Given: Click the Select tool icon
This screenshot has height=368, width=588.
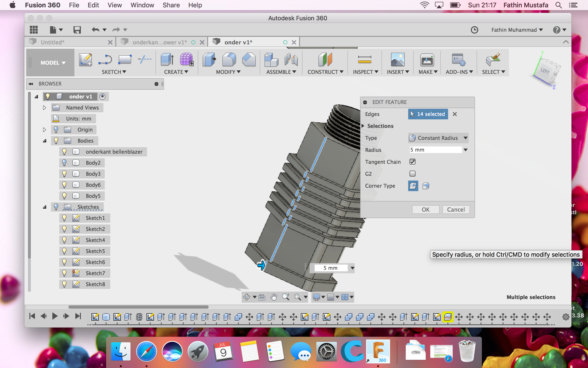Looking at the screenshot, I should (493, 60).
